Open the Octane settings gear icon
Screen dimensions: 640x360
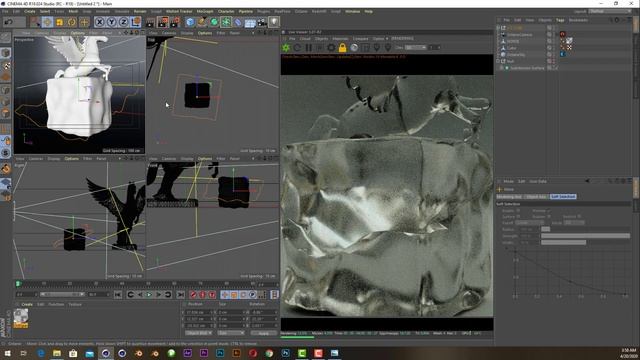(x=331, y=48)
